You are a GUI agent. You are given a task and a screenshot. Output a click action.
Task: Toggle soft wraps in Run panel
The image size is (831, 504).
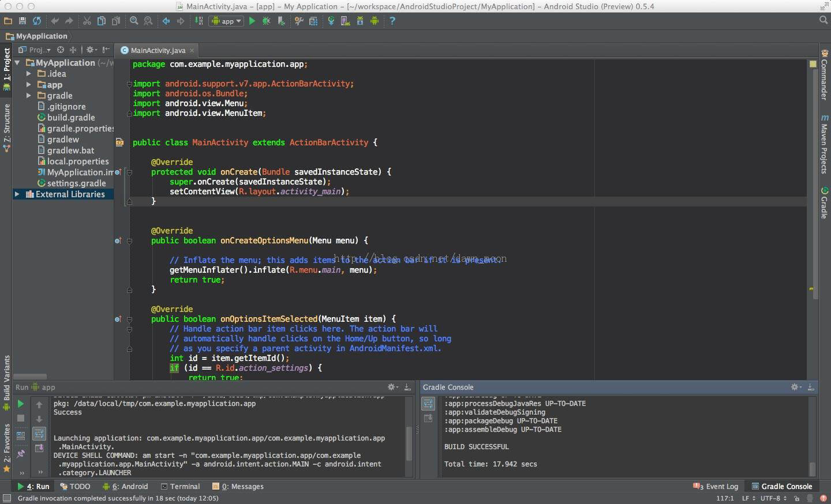[39, 434]
